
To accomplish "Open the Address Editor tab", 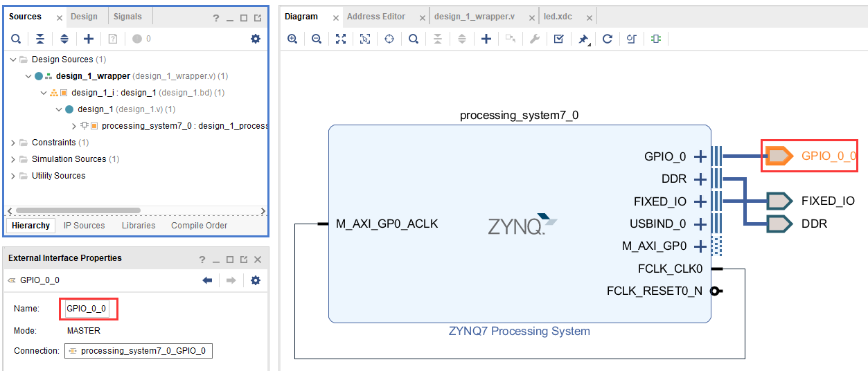I will click(376, 17).
